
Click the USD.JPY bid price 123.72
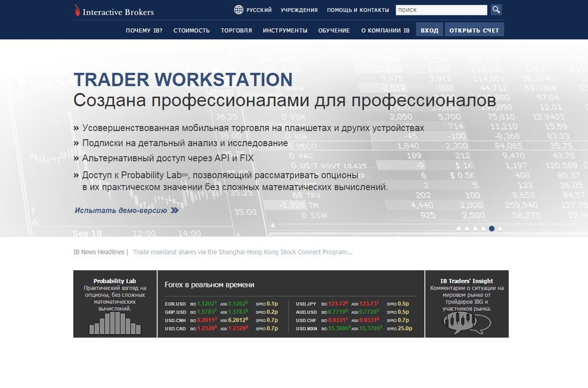[338, 304]
